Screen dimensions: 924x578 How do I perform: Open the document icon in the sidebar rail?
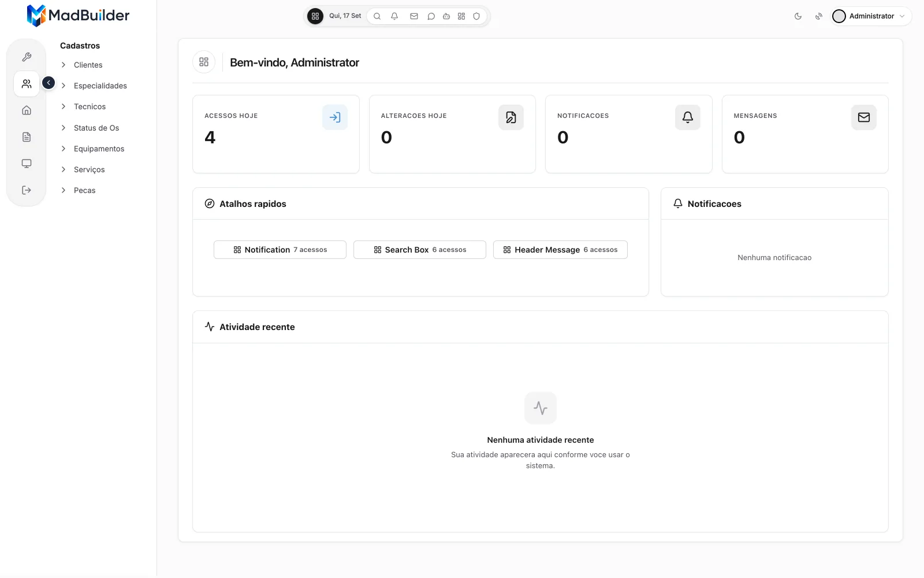pos(27,137)
